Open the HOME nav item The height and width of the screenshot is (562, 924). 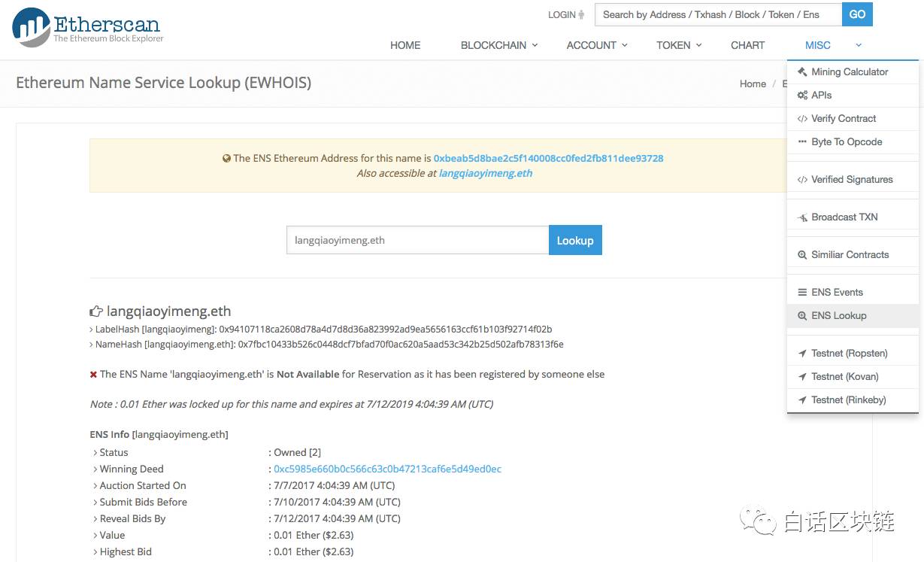[x=405, y=45]
